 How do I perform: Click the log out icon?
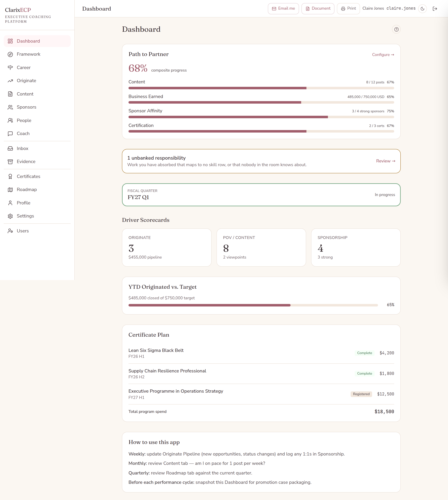click(435, 9)
